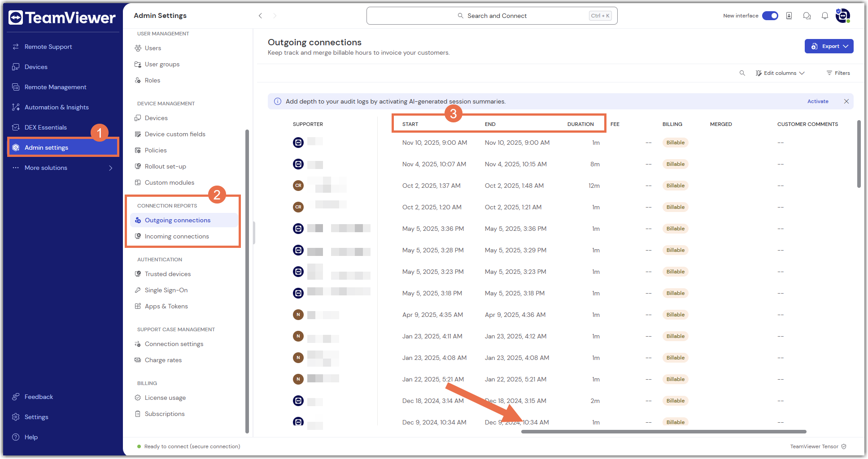Go to Remote Management

[x=55, y=87]
